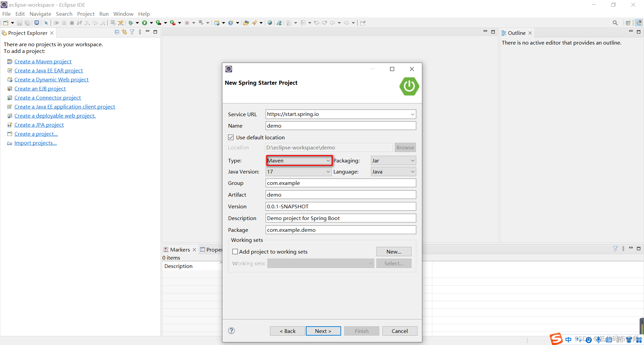Image resolution: width=644 pixels, height=345 pixels.
Task: Expand the Back history dropdown arrow
Action: tap(339, 23)
